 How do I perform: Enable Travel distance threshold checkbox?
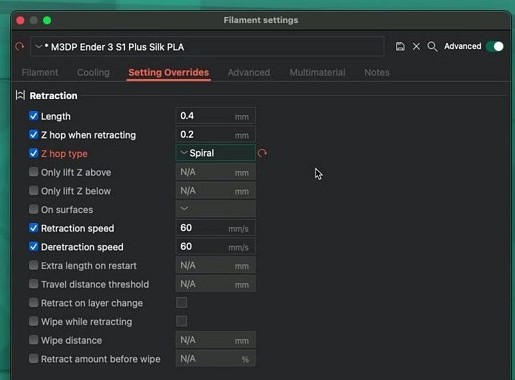coord(33,284)
